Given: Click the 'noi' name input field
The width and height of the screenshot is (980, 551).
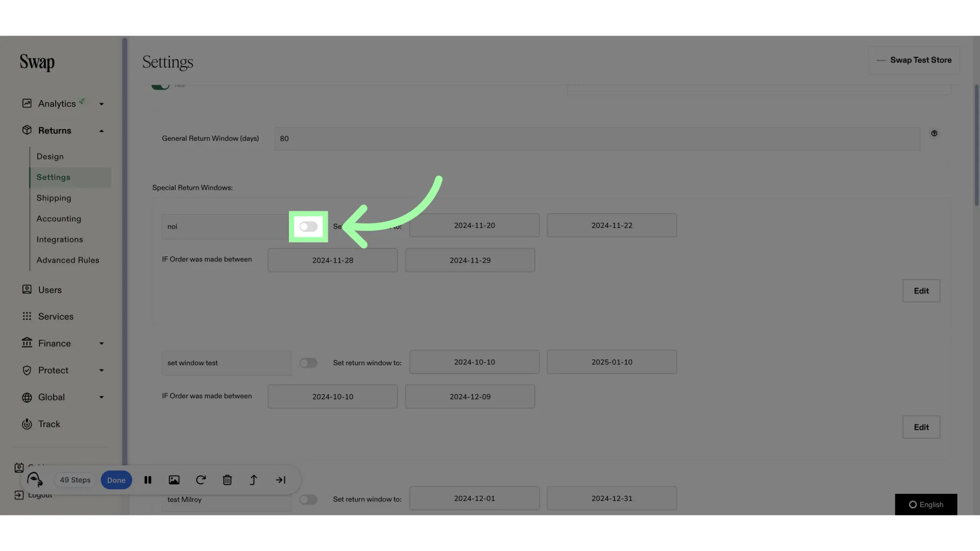Looking at the screenshot, I should coord(227,227).
